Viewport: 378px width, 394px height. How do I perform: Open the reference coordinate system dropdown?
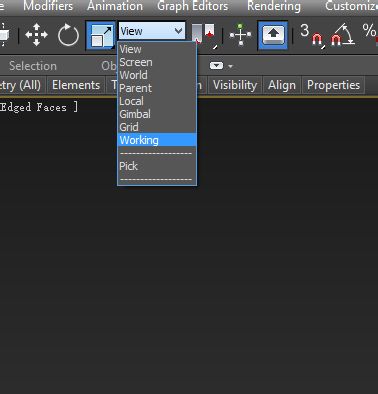tap(152, 31)
